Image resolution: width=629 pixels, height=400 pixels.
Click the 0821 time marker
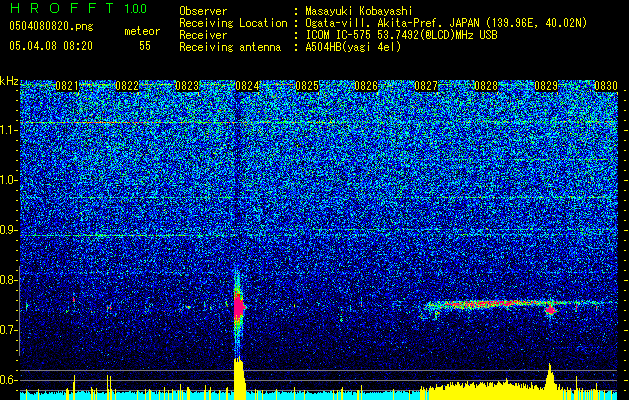[67, 86]
